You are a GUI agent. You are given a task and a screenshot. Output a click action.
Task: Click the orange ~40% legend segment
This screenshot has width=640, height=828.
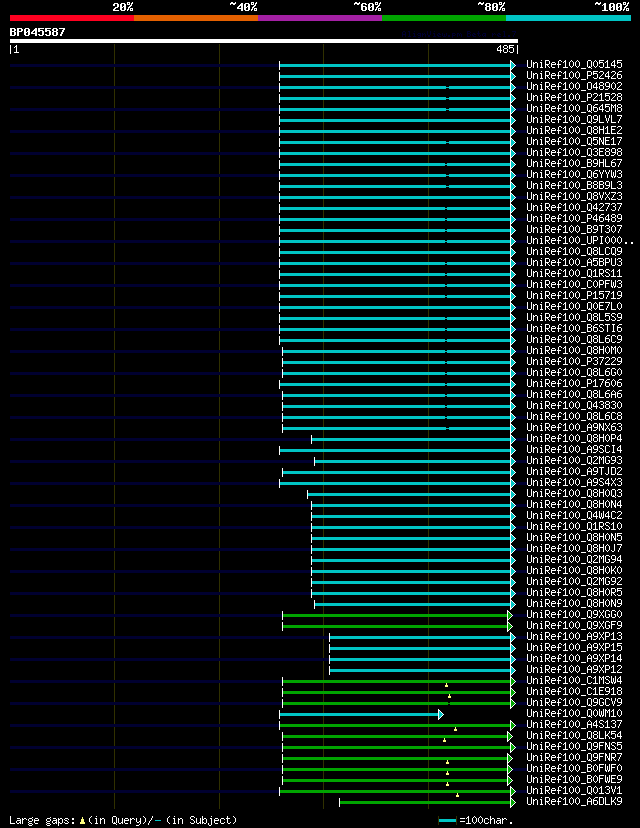196,18
